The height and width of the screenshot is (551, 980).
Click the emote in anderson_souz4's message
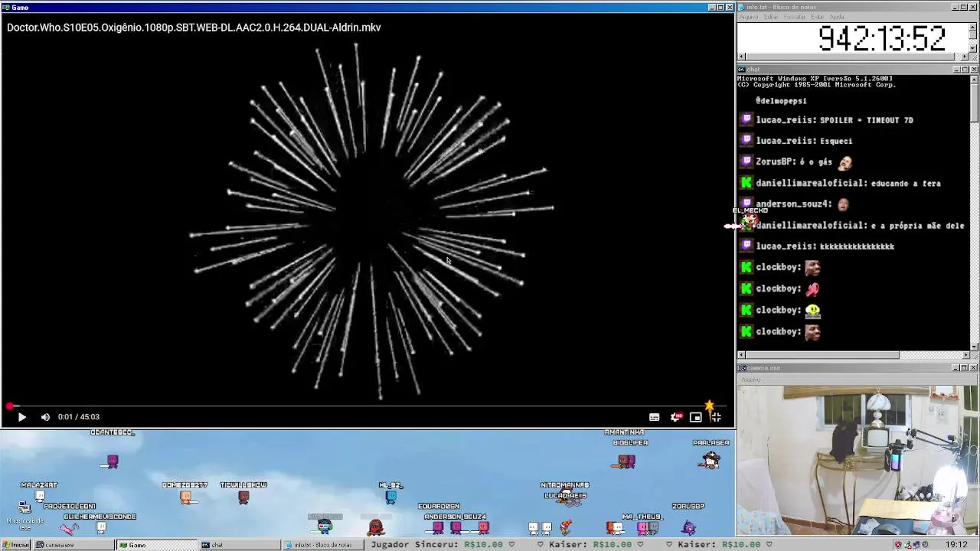pyautogui.click(x=843, y=204)
